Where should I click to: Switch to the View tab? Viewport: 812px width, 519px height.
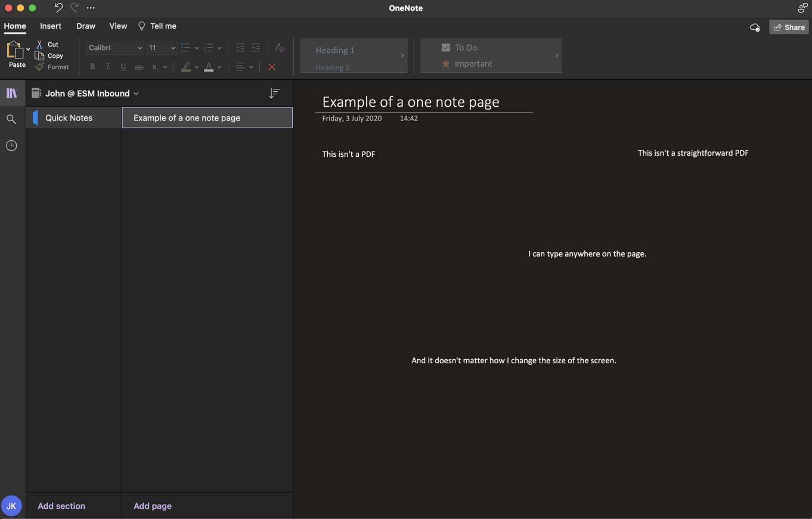118,26
